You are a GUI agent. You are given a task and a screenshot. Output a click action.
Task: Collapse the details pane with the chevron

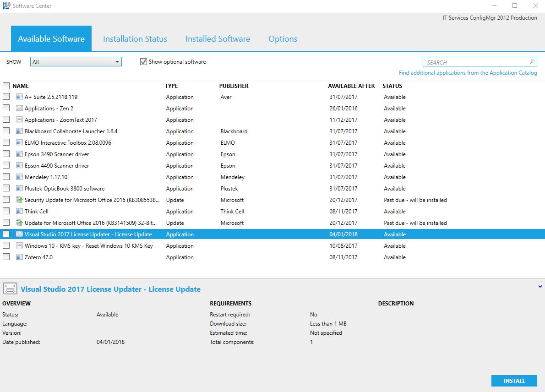click(x=540, y=287)
